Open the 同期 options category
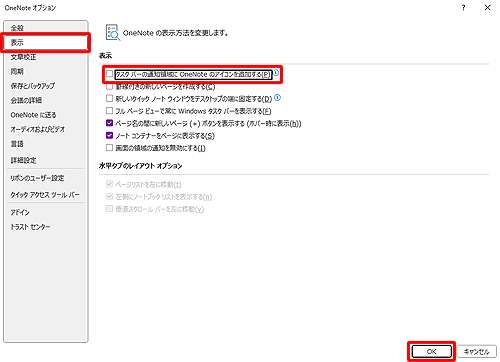The image size is (500, 362). pos(45,72)
